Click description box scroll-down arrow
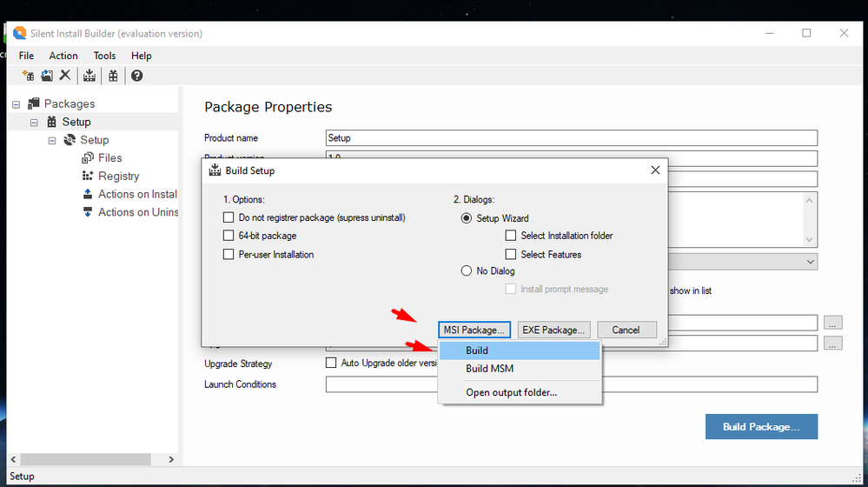Viewport: 868px width, 487px height. [x=809, y=240]
